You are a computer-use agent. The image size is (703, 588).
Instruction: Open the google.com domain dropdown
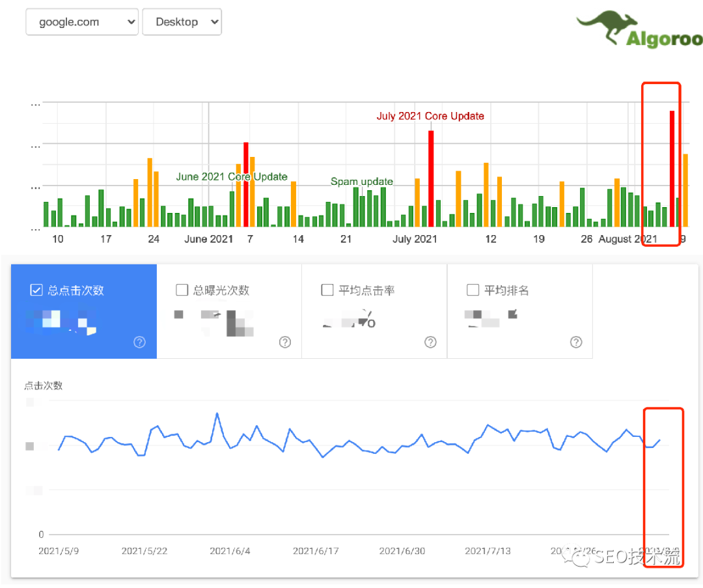(81, 21)
